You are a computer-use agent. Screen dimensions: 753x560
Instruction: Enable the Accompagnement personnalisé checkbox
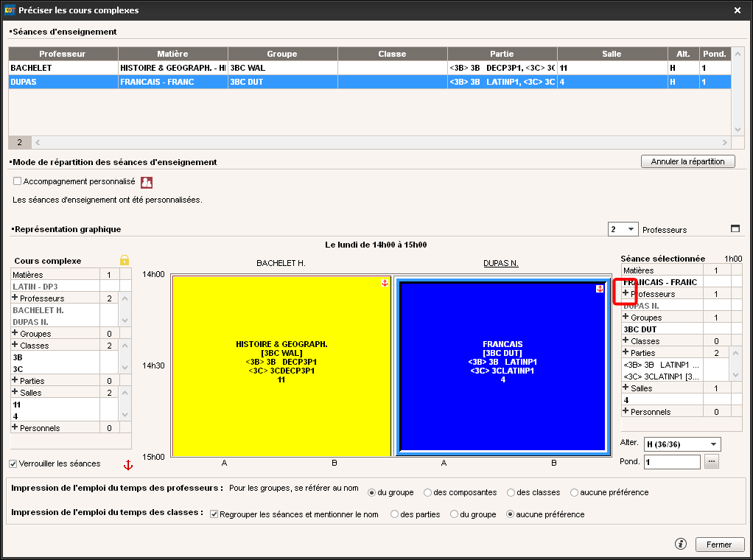click(x=18, y=181)
